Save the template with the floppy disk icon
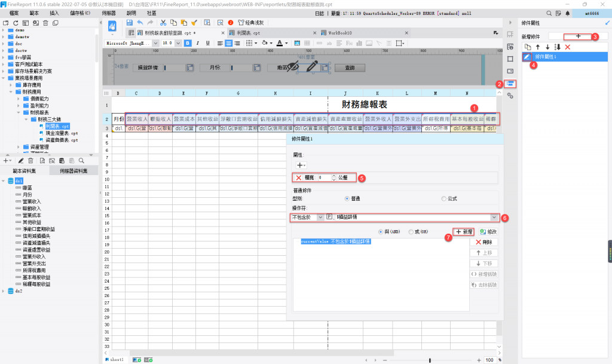This screenshot has height=364, width=612. 130,23
